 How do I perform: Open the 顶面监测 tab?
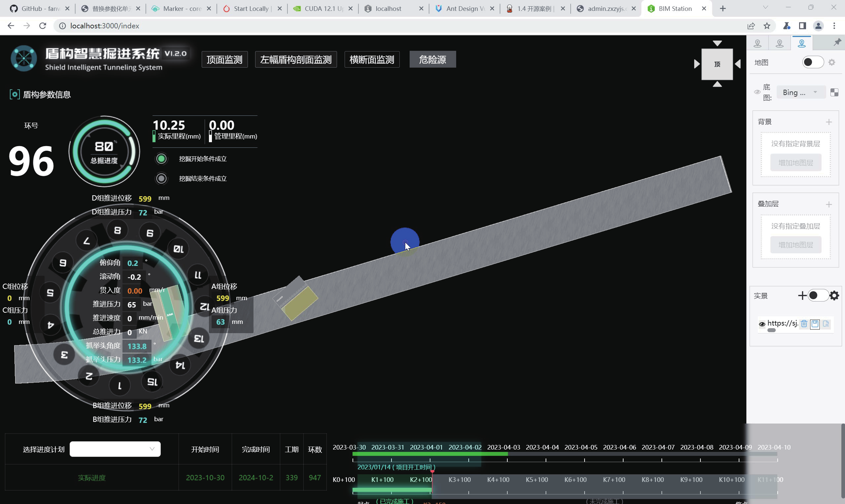224,60
